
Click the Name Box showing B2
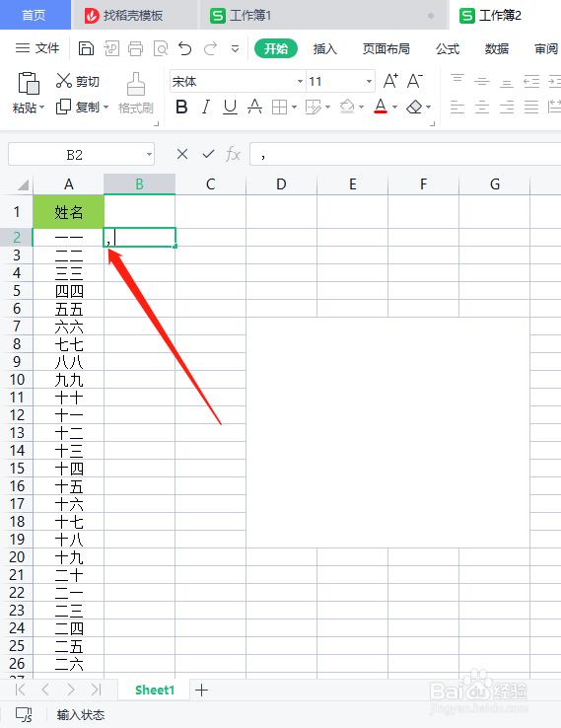[x=75, y=155]
